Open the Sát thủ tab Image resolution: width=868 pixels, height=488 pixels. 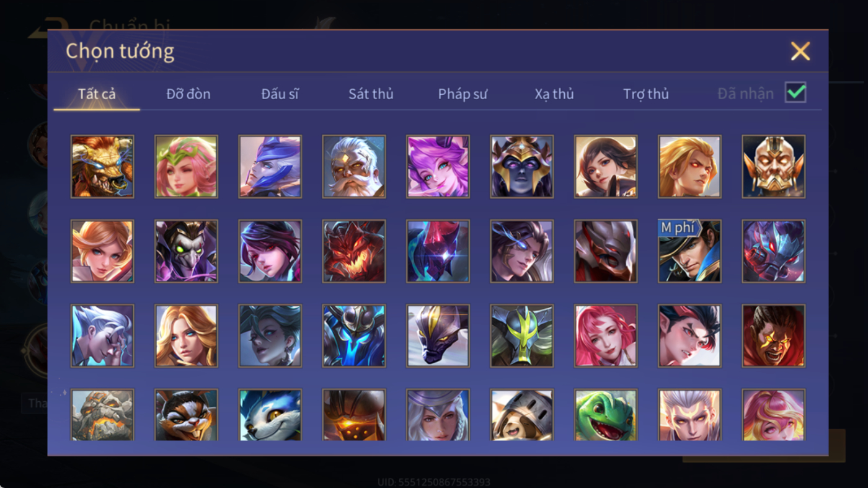coord(371,94)
